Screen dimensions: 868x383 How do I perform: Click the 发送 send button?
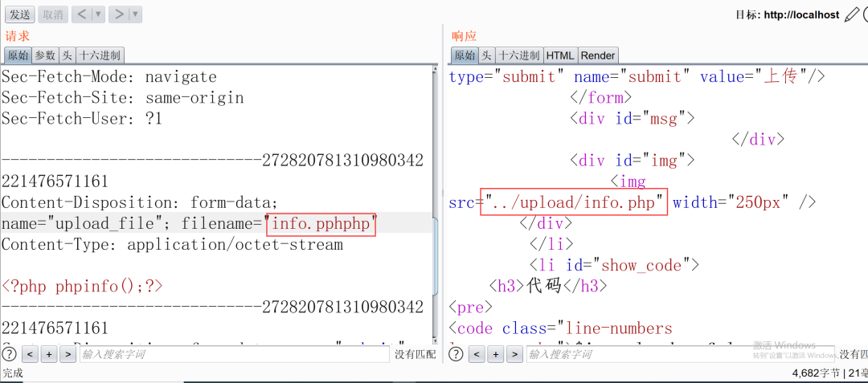coord(20,14)
